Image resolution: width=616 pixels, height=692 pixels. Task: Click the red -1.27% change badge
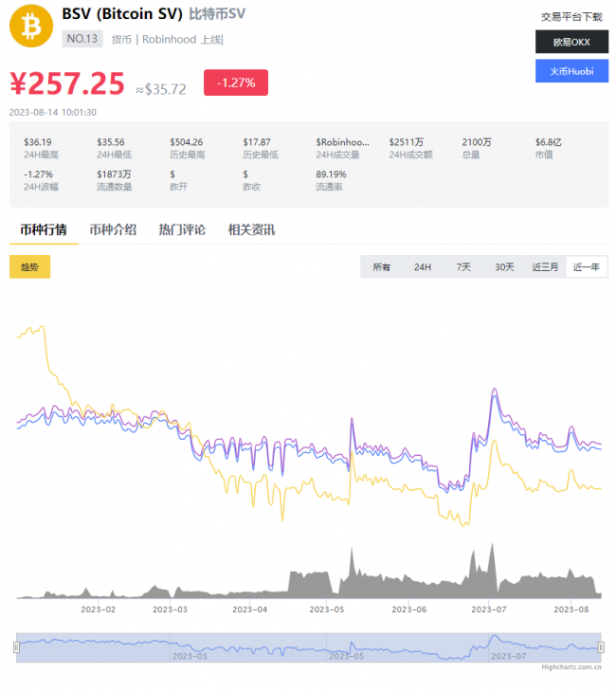(236, 82)
